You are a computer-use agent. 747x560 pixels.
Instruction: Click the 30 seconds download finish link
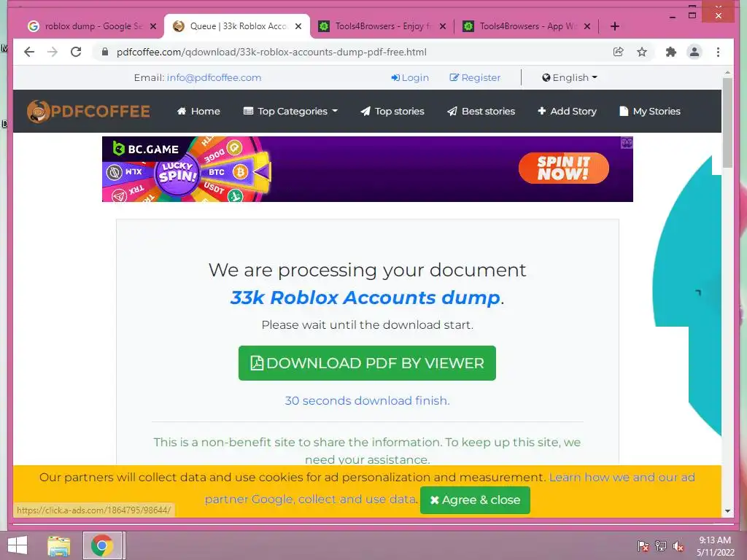[x=367, y=400]
